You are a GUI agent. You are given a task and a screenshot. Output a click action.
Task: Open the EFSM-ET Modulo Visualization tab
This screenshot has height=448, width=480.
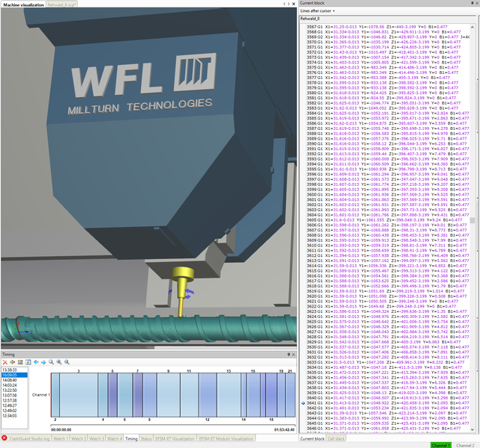tap(226, 438)
